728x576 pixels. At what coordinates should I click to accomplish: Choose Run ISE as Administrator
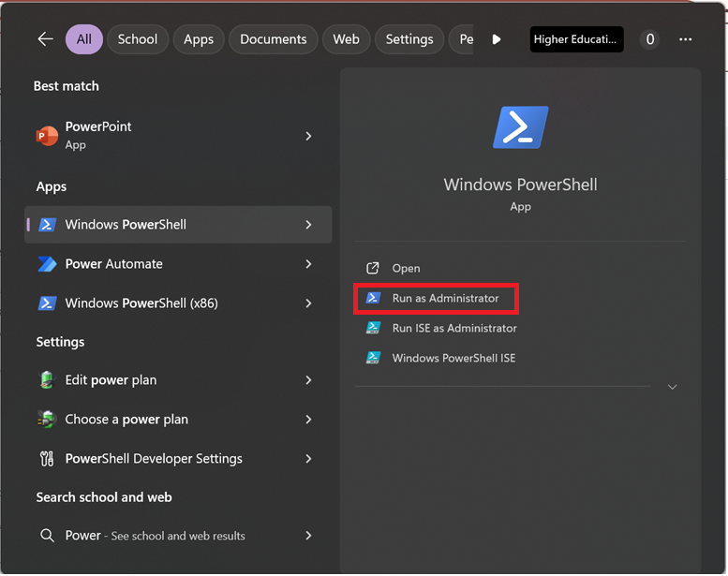(454, 328)
